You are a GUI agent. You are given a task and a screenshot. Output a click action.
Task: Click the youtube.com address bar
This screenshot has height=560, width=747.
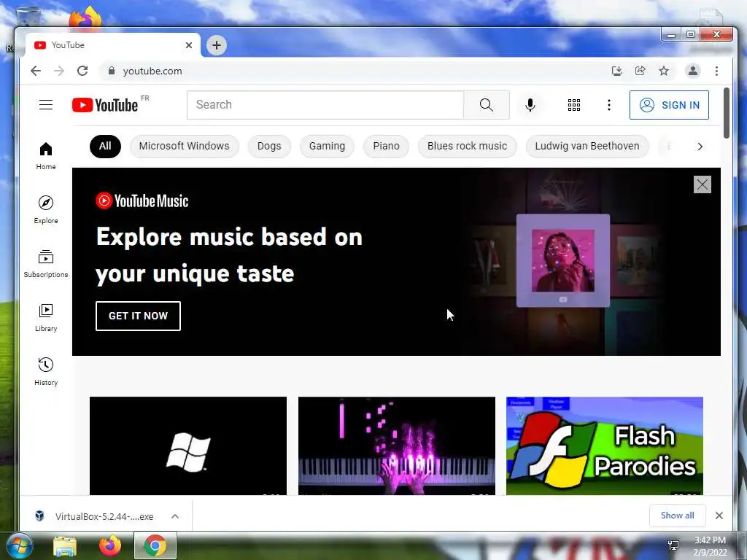(x=352, y=71)
